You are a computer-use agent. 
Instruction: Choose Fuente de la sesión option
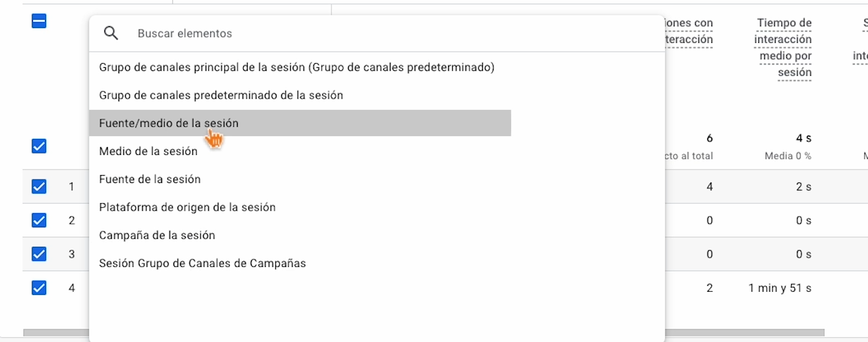[x=150, y=179]
